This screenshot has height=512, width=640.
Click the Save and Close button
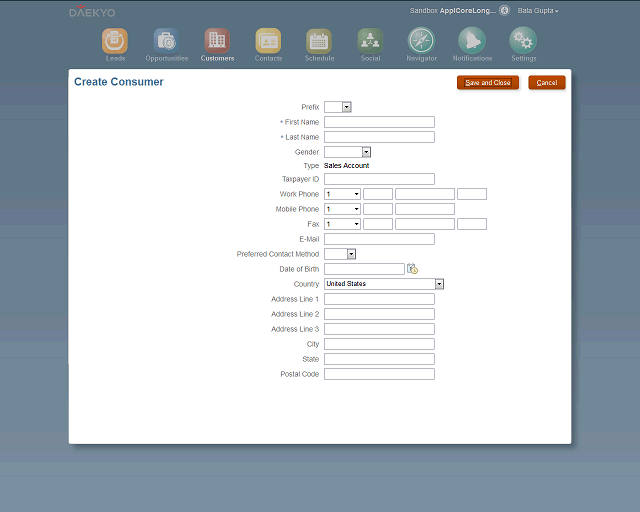488,82
